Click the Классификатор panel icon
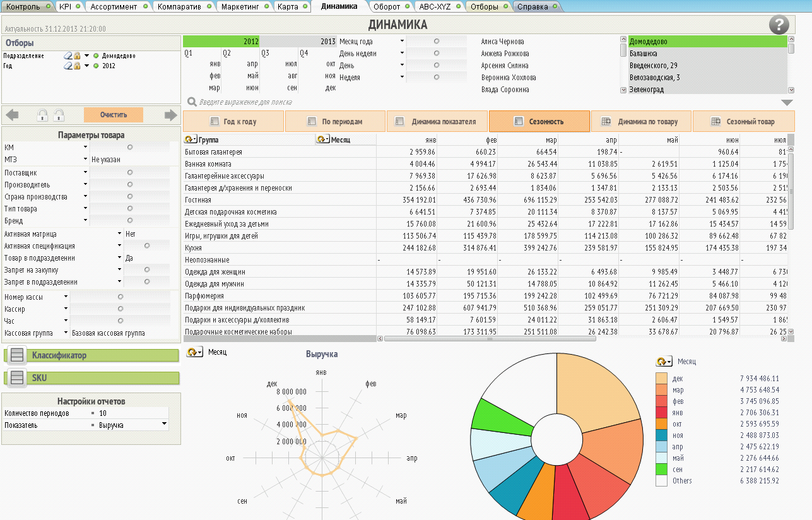Viewport: 812px width, 520px height. coord(18,355)
